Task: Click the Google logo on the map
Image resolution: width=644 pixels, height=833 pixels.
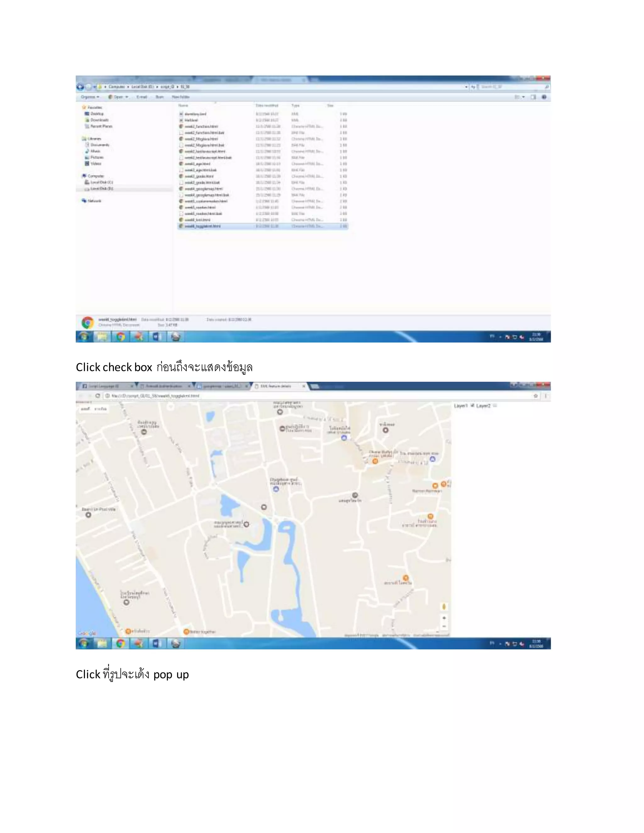Action: point(86,633)
